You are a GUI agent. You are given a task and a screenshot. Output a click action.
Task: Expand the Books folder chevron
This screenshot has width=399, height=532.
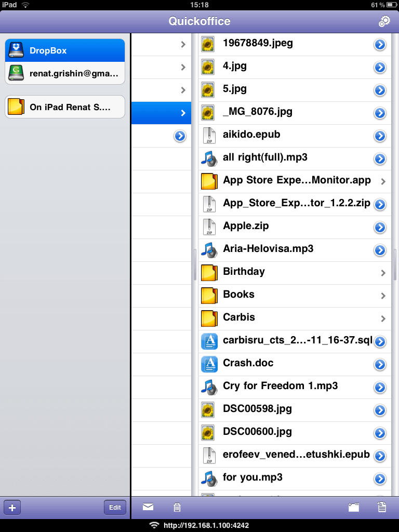[383, 296]
